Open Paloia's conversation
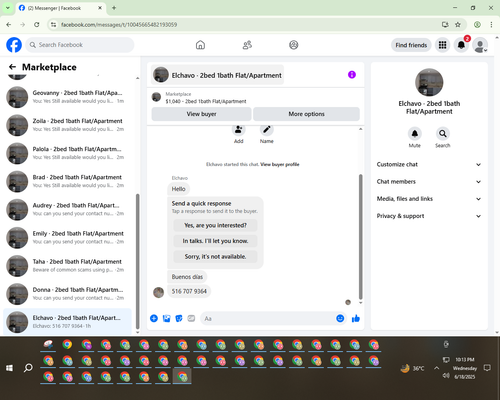Screen dimensions: 500x400 coord(68,153)
